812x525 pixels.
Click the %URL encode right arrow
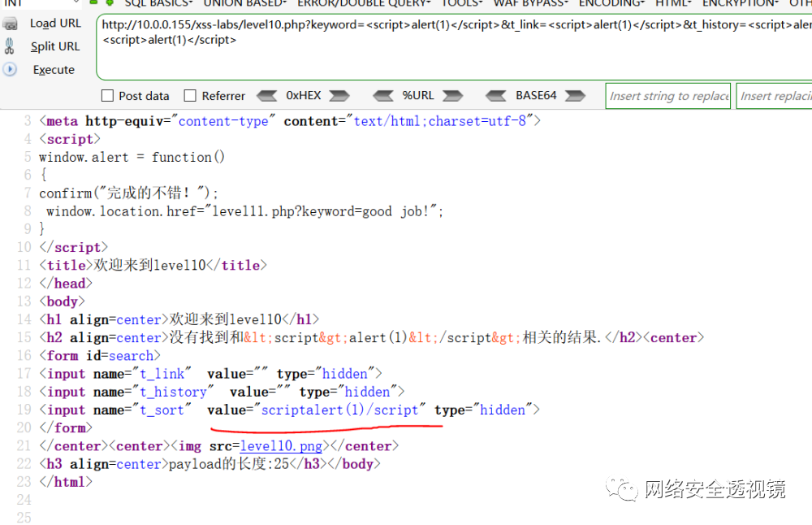pyautogui.click(x=452, y=96)
